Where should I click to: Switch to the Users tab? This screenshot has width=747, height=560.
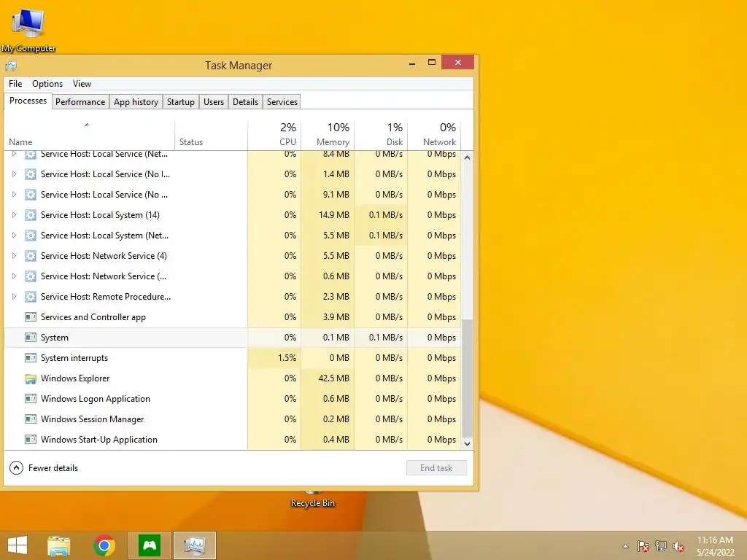click(214, 102)
